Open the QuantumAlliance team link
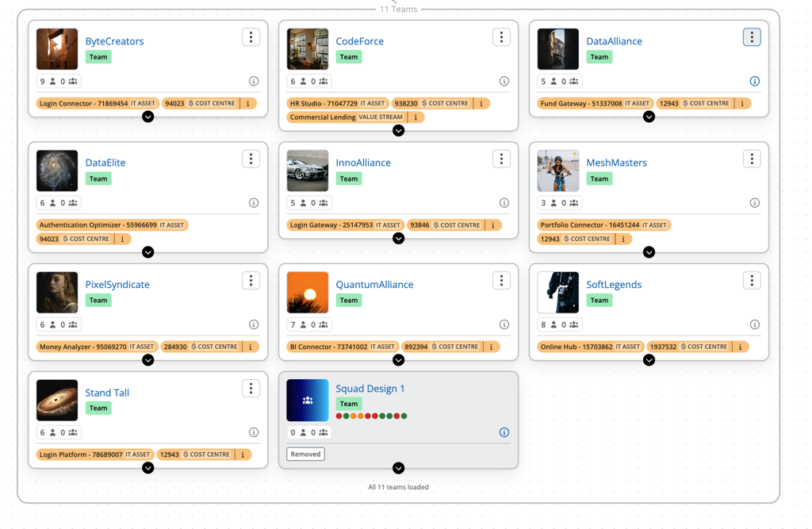 pyautogui.click(x=374, y=285)
